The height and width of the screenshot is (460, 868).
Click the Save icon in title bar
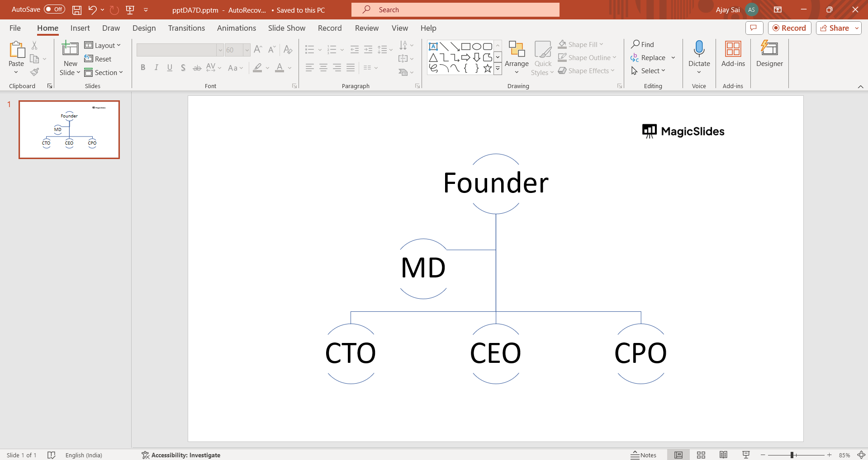77,10
